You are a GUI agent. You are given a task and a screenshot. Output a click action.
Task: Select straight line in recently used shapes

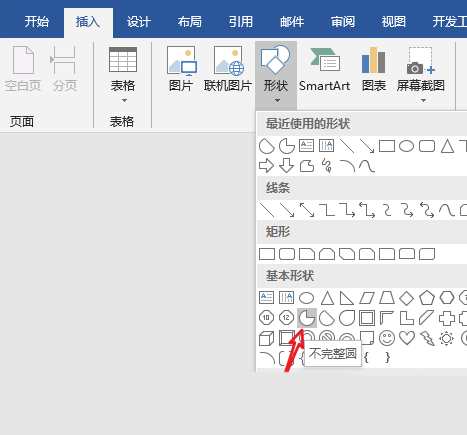pyautogui.click(x=347, y=146)
